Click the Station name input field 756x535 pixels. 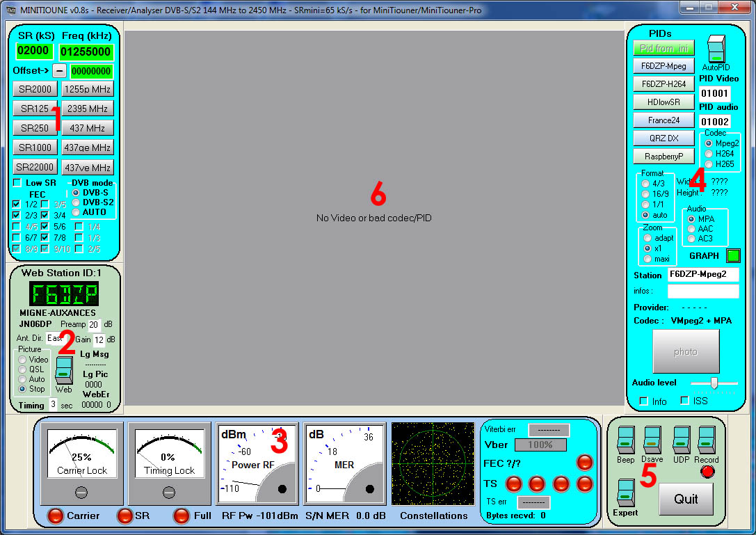pos(703,275)
